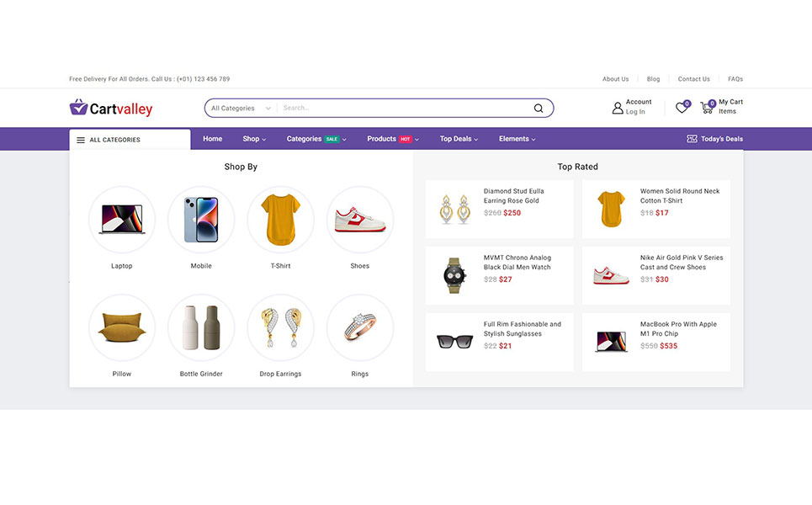Click the Account user icon

point(618,108)
